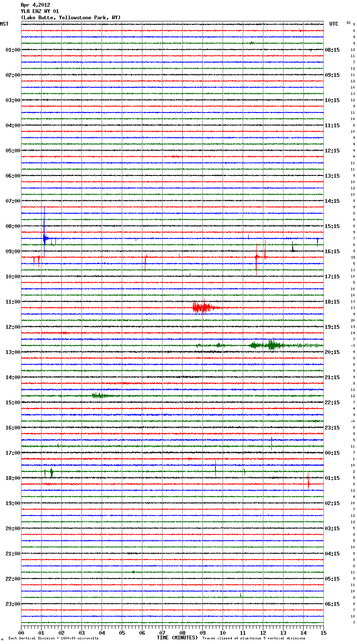Screen dimensions: 357x644
Task: Click the 20:15 UTC time label
Action: tap(332, 352)
